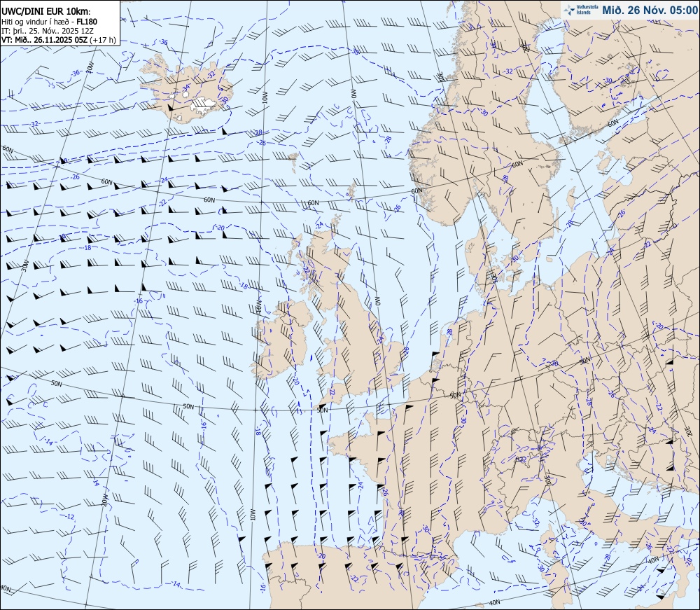Click the "Mið. 26 Nóv. 05:00" timestamp

click(x=650, y=10)
